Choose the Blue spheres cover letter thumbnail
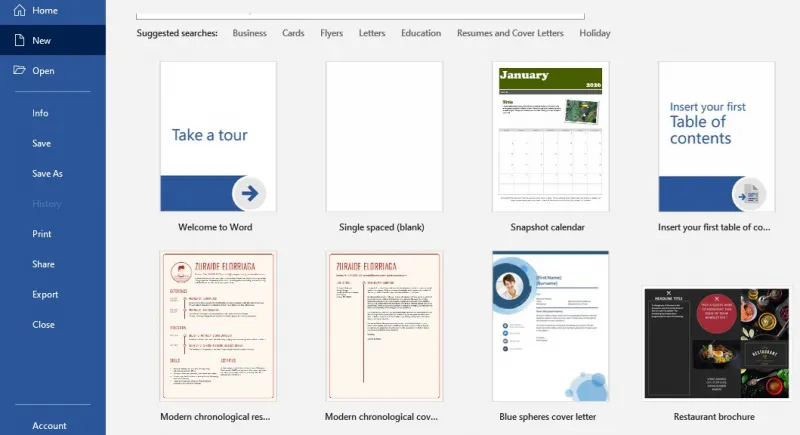 point(551,326)
